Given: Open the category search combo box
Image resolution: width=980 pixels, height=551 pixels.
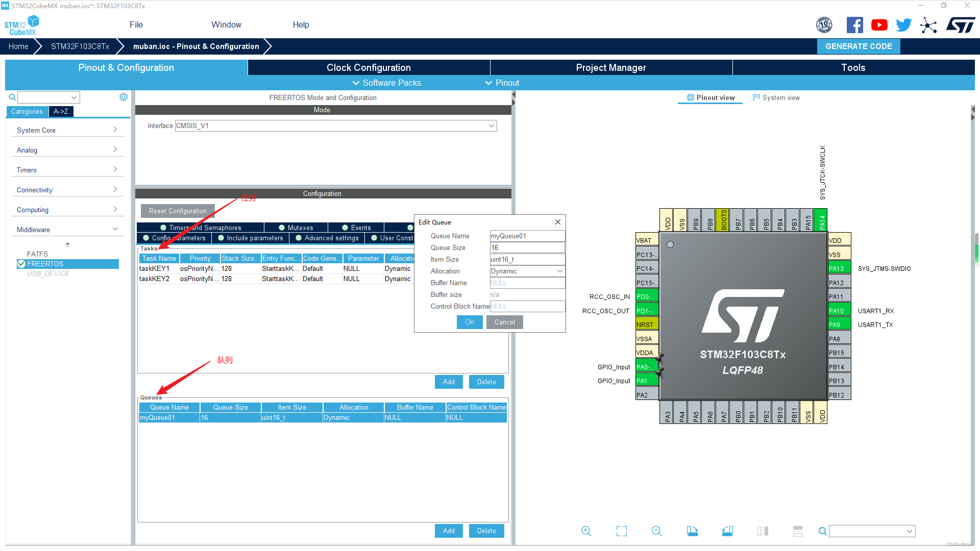Looking at the screenshot, I should coord(48,97).
